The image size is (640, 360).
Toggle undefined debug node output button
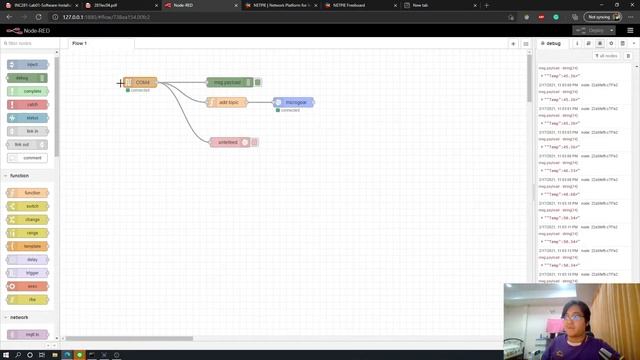point(255,142)
